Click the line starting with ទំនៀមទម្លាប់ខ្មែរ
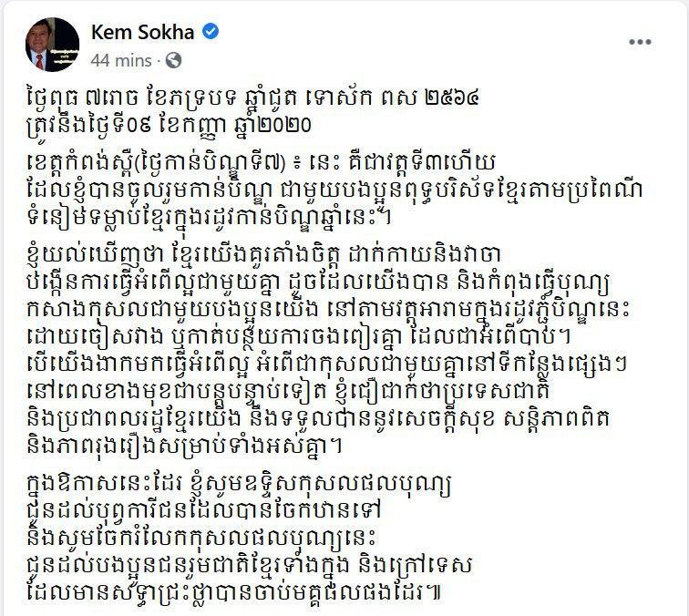Image resolution: width=689 pixels, height=616 pixels. point(210,219)
